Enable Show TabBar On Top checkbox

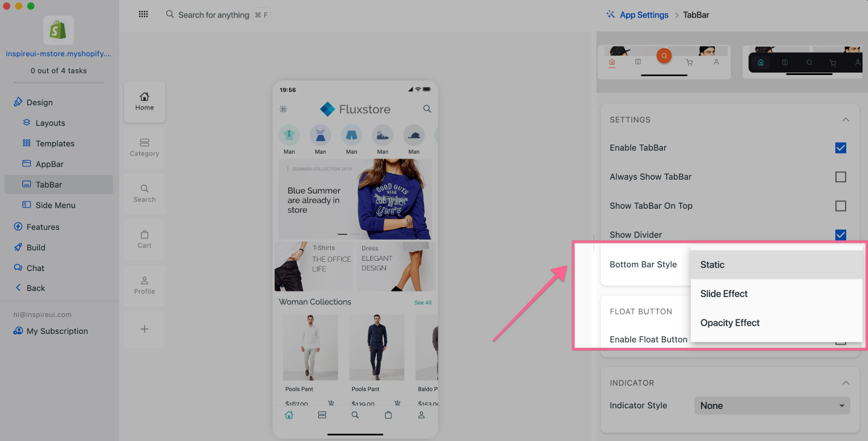pos(840,206)
